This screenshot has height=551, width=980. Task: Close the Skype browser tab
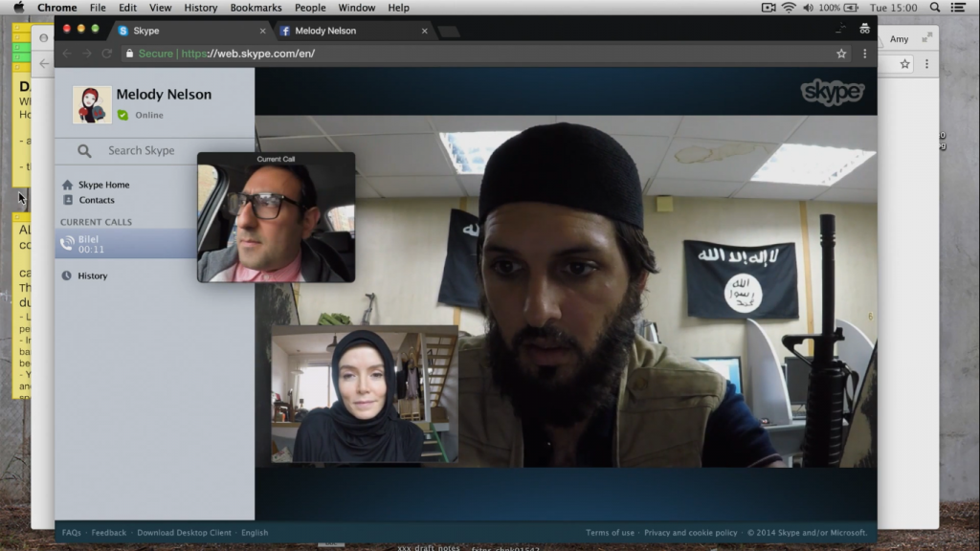pyautogui.click(x=263, y=31)
